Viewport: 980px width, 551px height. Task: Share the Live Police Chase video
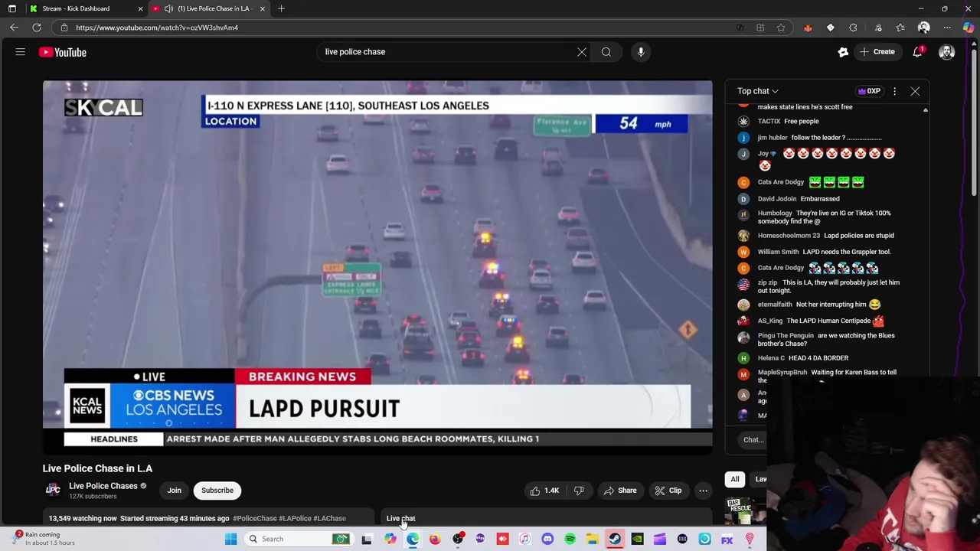[x=620, y=491]
